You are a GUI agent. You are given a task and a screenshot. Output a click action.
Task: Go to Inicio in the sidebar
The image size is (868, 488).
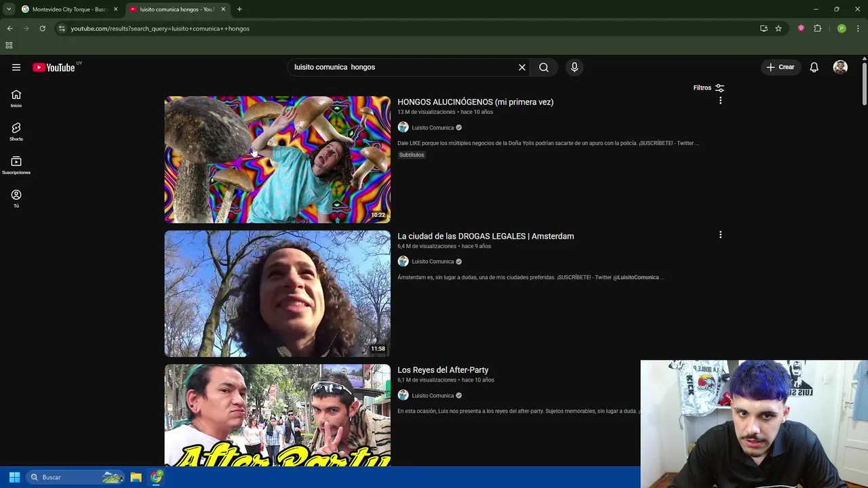[x=16, y=99]
